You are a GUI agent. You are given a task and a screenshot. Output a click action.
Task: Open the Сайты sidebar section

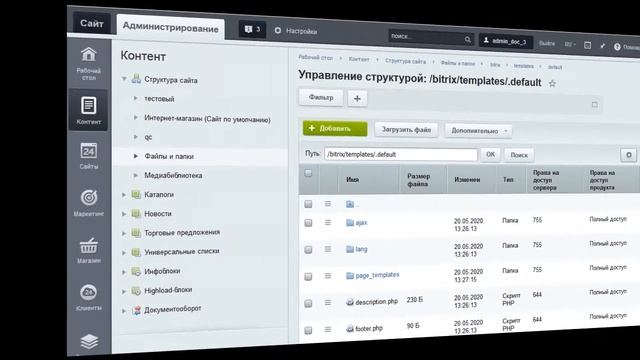tap(89, 156)
